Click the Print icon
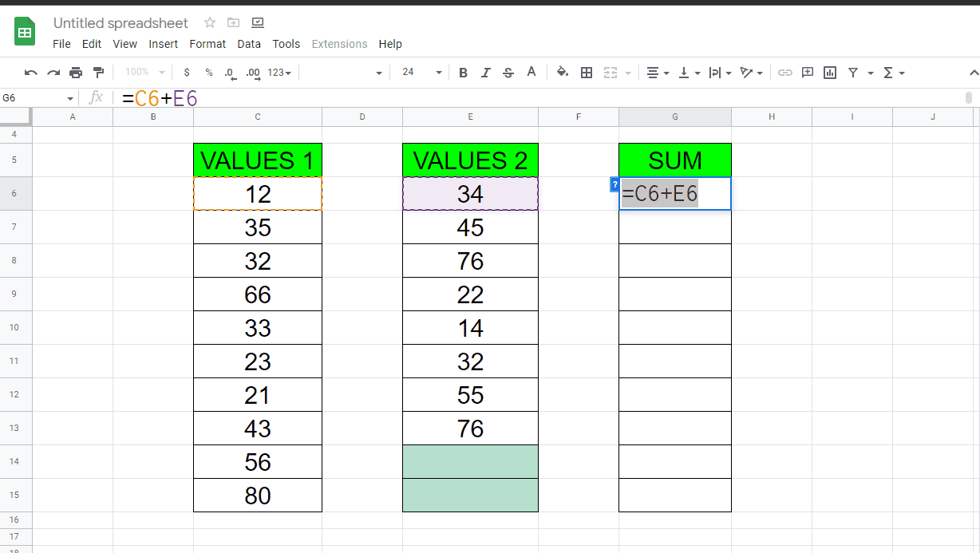 76,72
